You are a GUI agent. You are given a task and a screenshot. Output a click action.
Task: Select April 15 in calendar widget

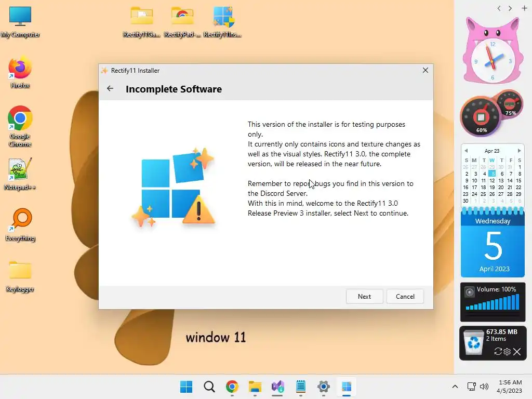(518, 180)
